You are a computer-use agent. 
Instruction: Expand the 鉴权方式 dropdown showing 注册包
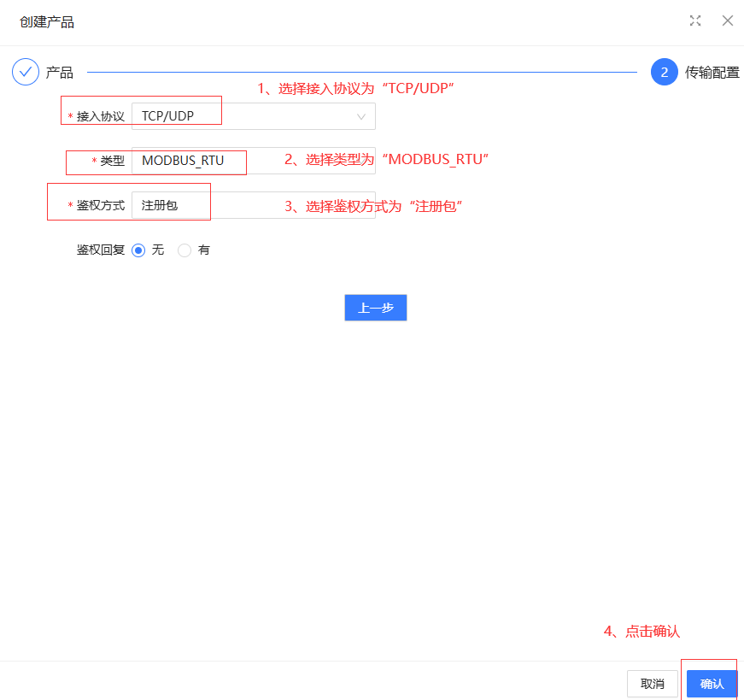253,205
